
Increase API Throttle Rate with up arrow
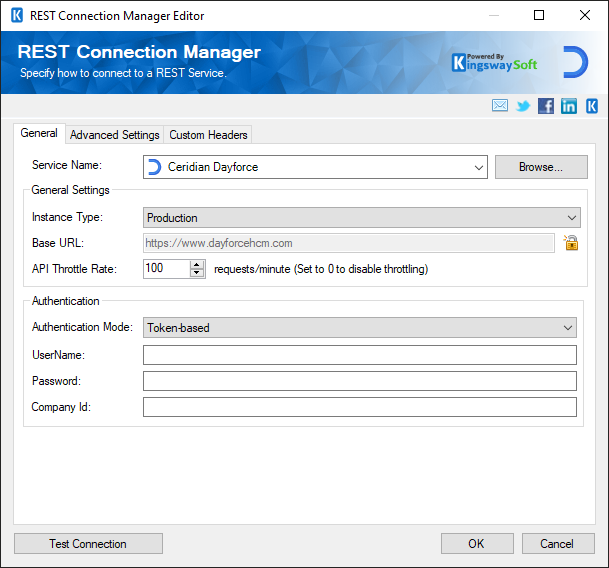(x=197, y=265)
